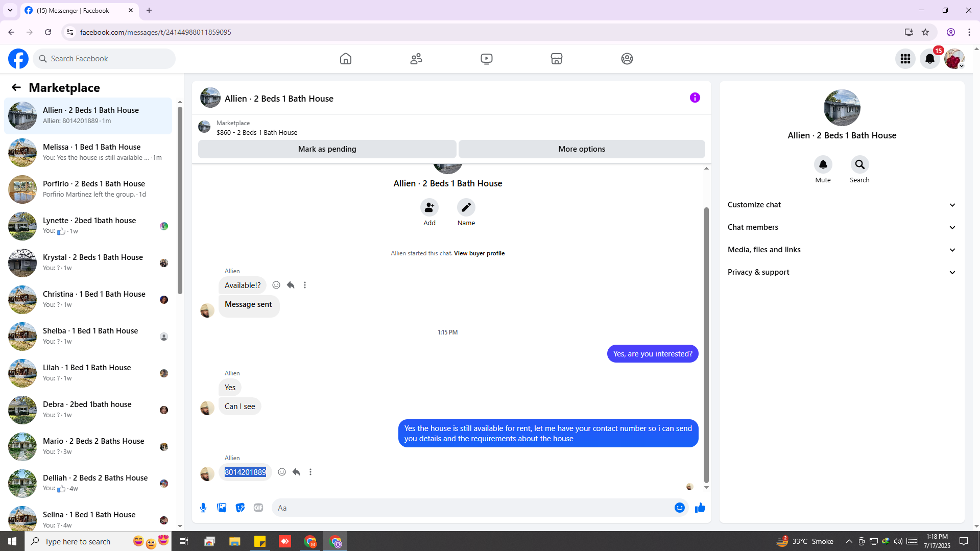Expand Customize chat section

[x=842, y=205]
